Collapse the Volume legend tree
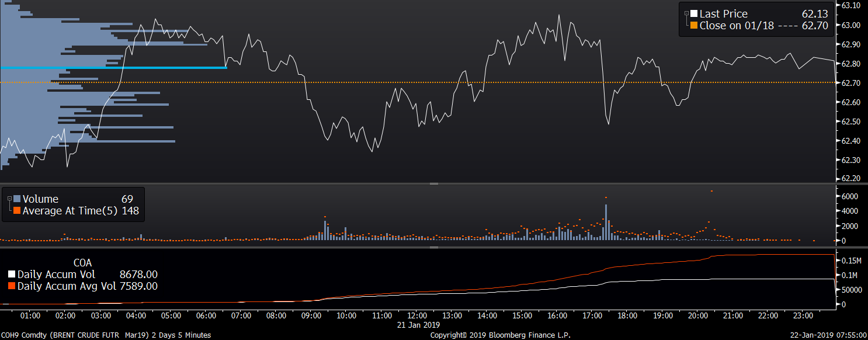 [x=9, y=199]
